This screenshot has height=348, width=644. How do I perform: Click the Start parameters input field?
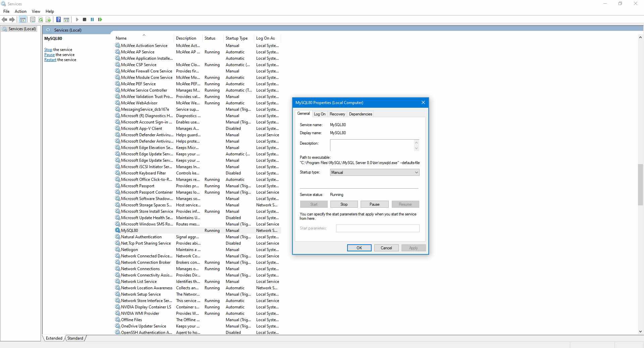[x=377, y=228]
